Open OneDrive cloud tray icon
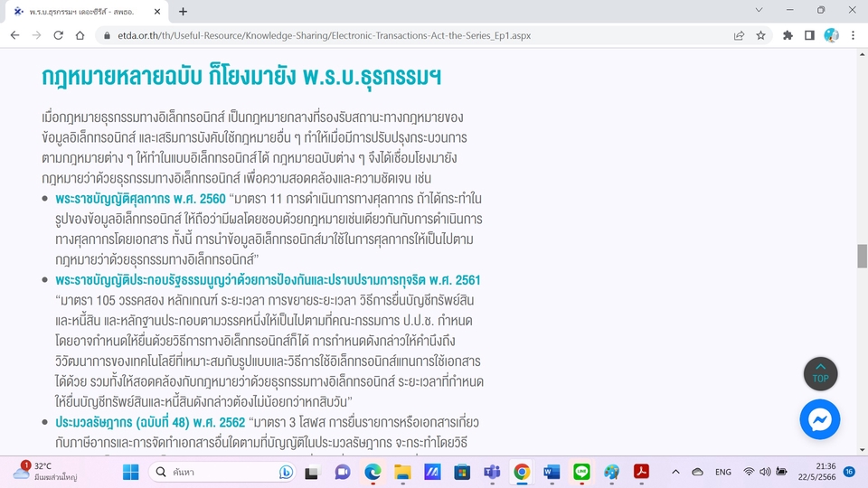The width and height of the screenshot is (868, 488). (697, 472)
